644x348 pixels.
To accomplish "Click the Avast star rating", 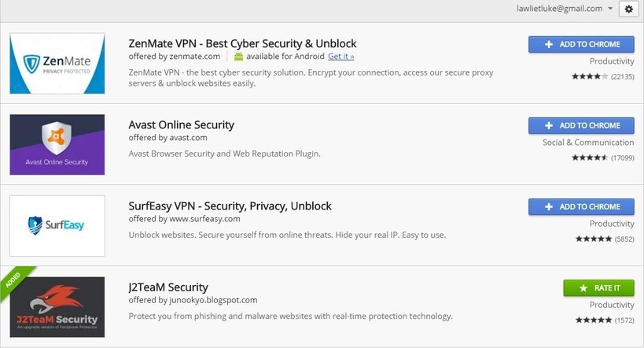I will click(x=590, y=157).
